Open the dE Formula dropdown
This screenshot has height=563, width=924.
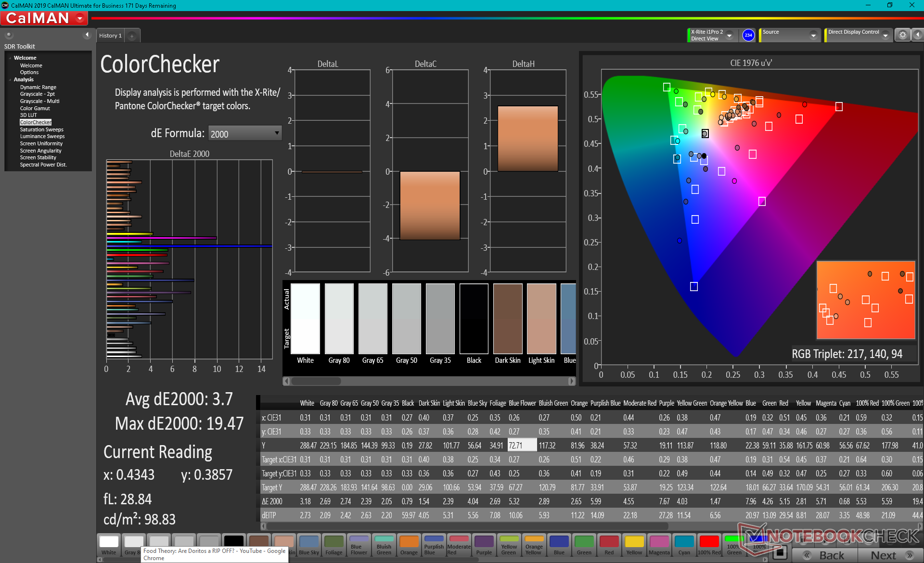244,133
